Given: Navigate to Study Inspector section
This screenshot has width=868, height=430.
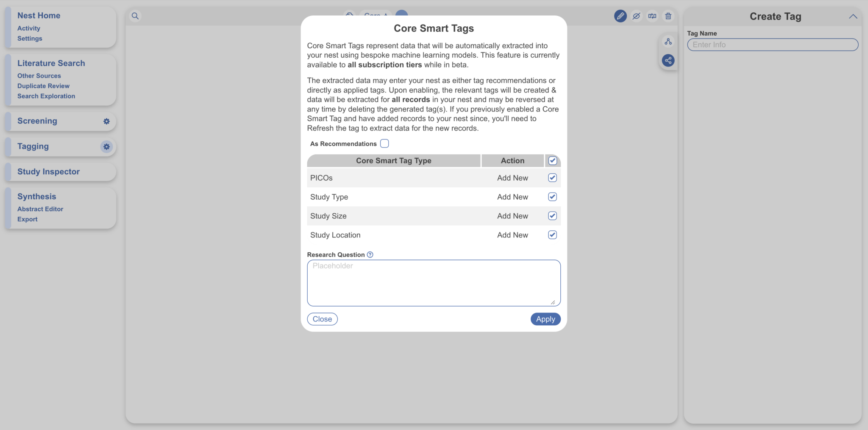Looking at the screenshot, I should (x=48, y=171).
